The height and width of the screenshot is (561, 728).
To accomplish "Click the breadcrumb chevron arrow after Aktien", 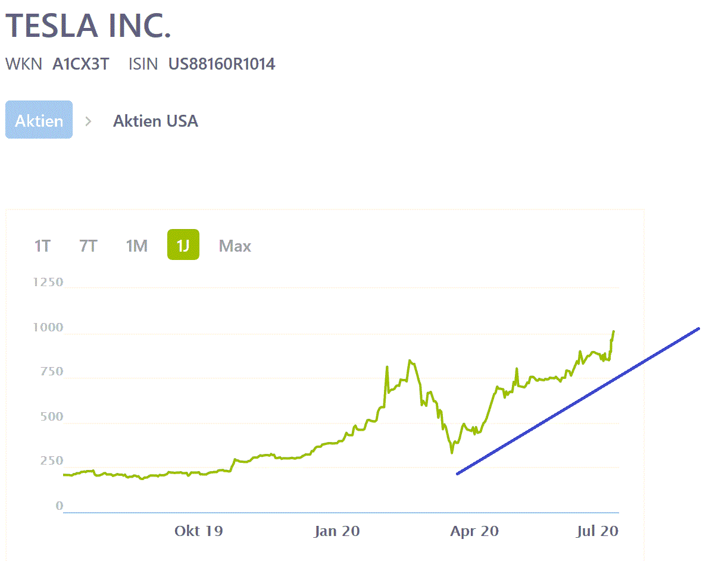I will click(89, 121).
